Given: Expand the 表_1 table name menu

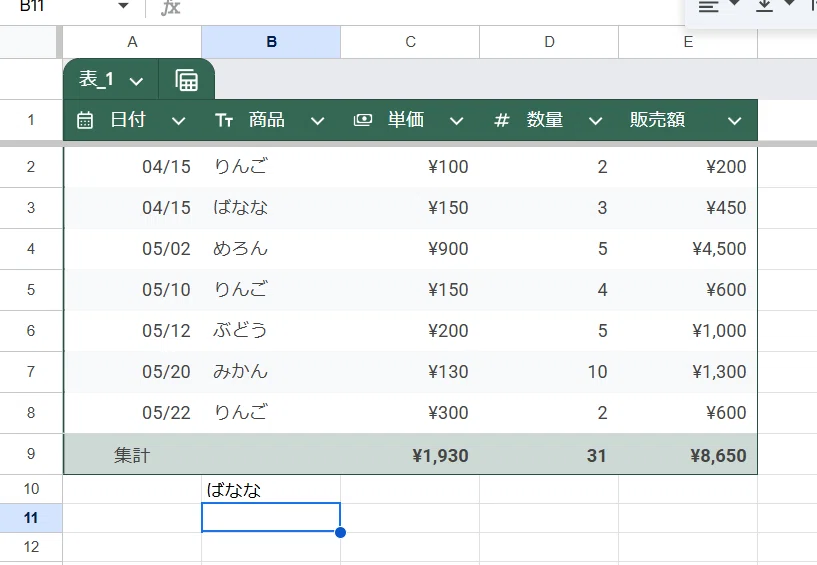Looking at the screenshot, I should tap(136, 81).
